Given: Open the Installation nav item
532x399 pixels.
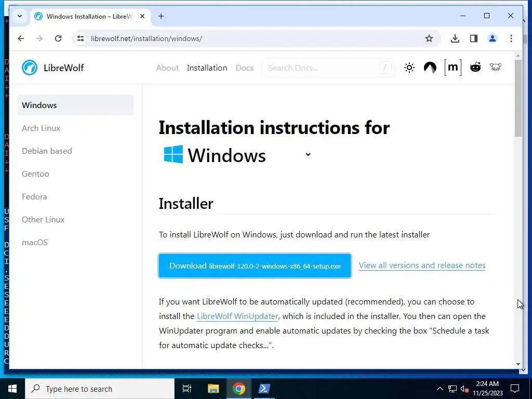Looking at the screenshot, I should point(207,68).
